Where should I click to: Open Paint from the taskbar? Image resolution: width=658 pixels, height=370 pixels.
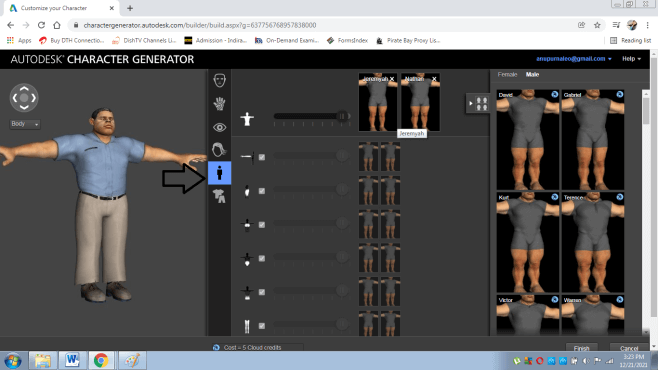coord(132,360)
